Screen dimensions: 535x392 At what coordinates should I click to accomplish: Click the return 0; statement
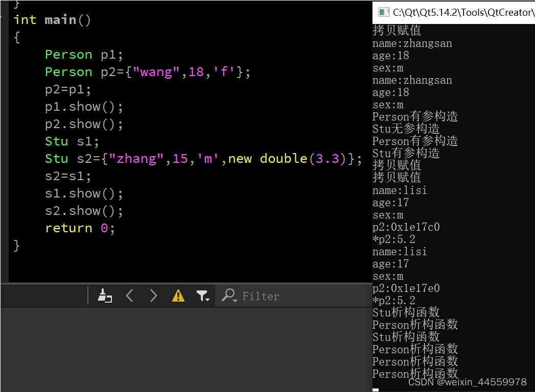coord(79,228)
